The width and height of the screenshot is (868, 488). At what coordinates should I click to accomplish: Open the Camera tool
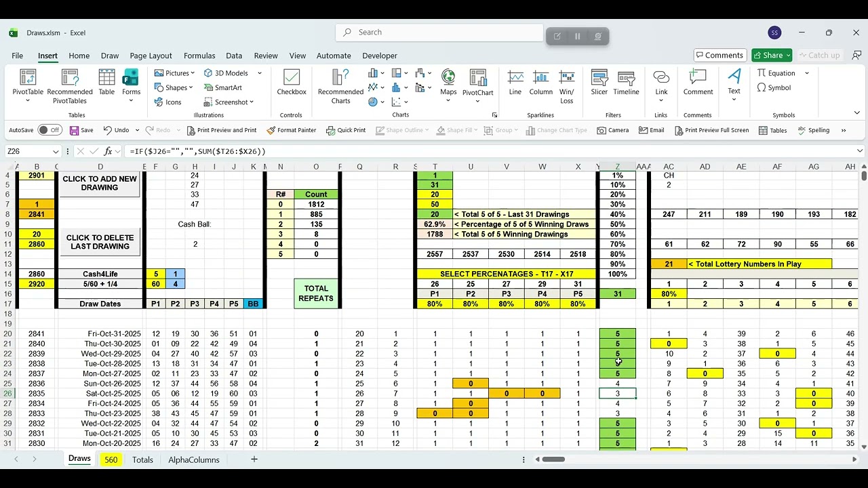click(x=613, y=130)
